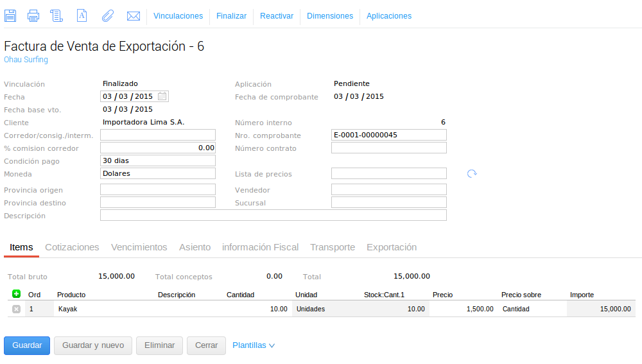Screen dimensions: 642x364
Task: Edit the Nro. comprobante field
Action: 389,135
